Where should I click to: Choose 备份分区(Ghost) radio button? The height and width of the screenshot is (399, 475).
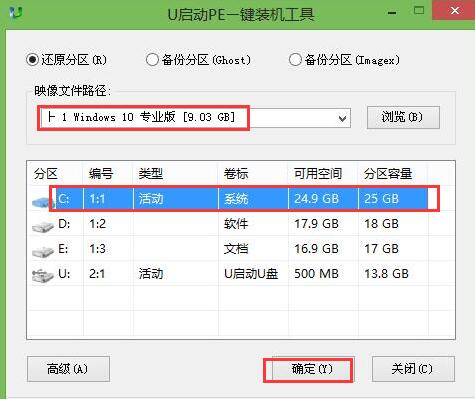[x=198, y=60]
